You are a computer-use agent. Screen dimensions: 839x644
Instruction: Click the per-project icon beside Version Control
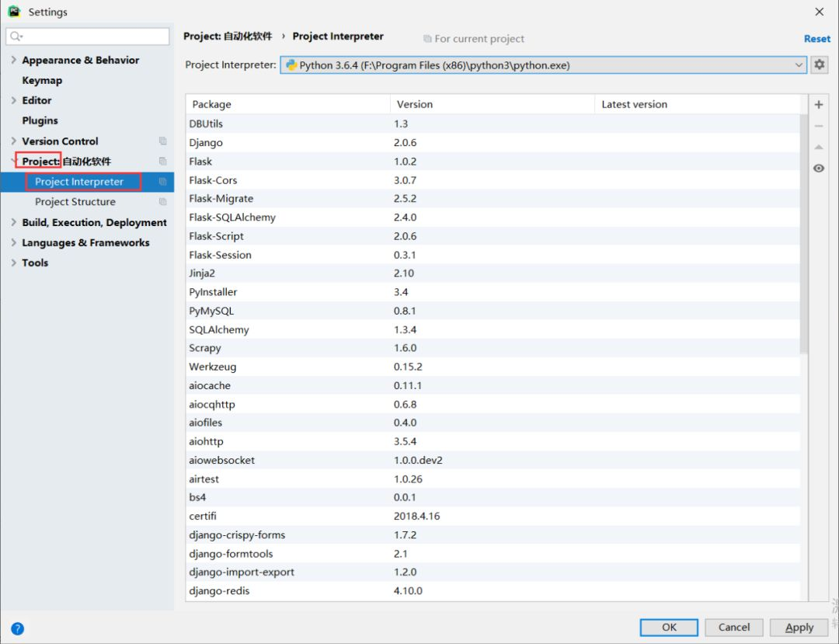162,141
